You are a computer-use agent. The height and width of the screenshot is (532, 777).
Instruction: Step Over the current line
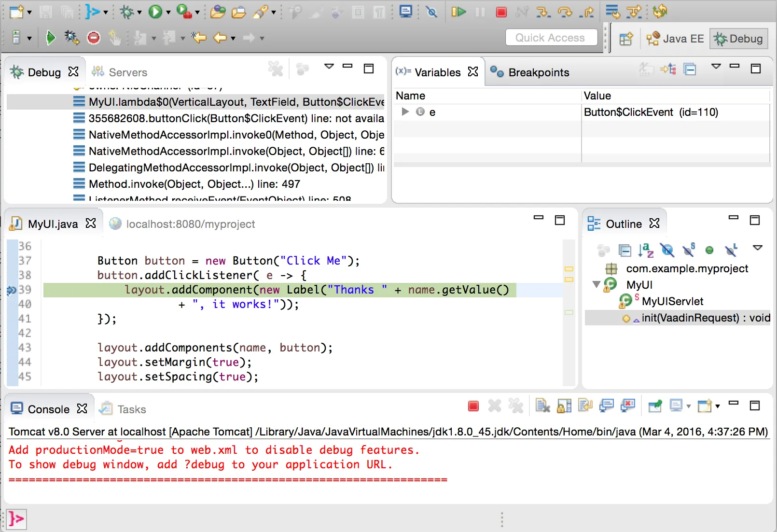tap(566, 12)
